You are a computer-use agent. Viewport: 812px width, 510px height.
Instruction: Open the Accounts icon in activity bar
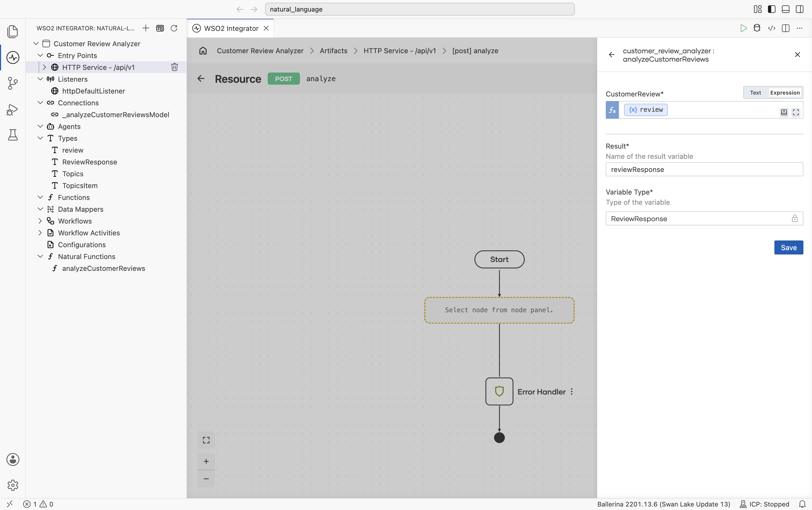pyautogui.click(x=12, y=459)
